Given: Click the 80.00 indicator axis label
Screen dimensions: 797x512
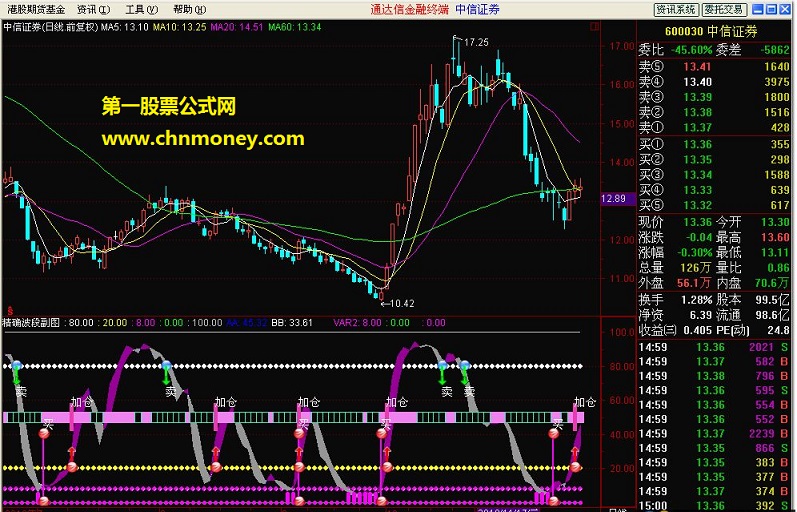Looking at the screenshot, I should tap(622, 366).
